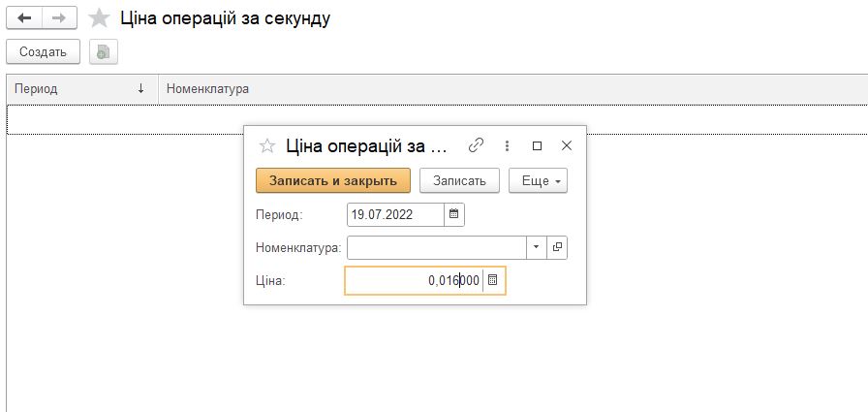Image resolution: width=868 pixels, height=412 pixels.
Task: Click the copy-record icon next to Создать
Action: 104,52
